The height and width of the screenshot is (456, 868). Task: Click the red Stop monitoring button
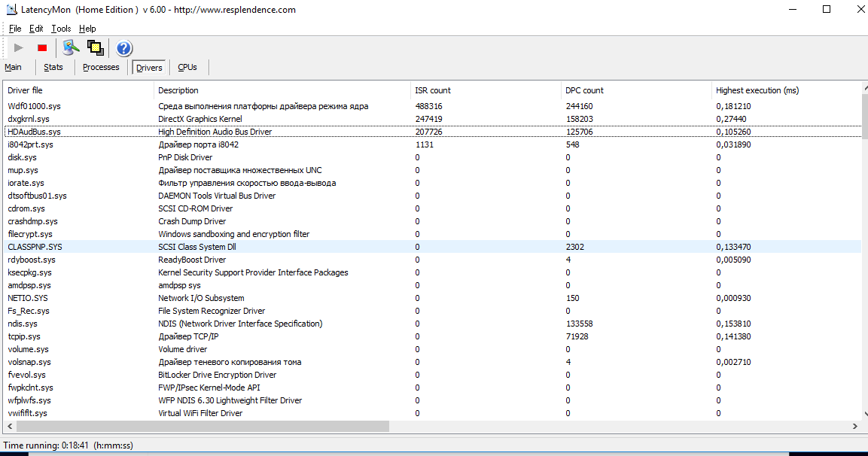pyautogui.click(x=42, y=48)
